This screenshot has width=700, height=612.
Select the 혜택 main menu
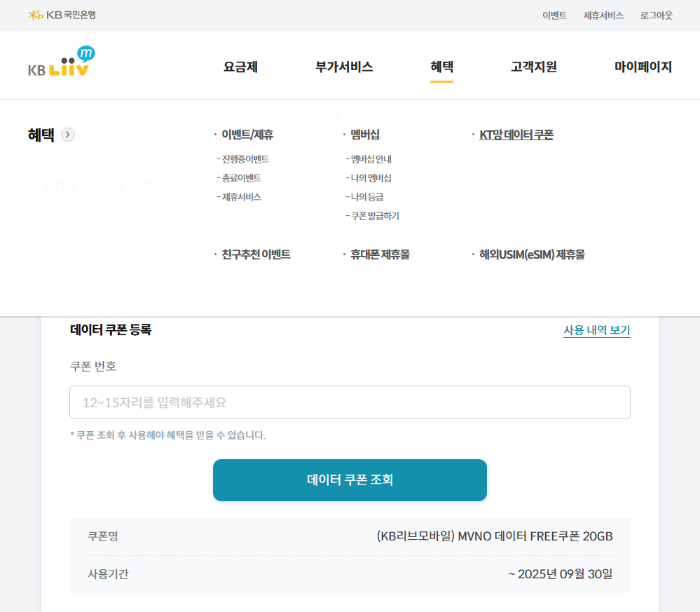441,67
